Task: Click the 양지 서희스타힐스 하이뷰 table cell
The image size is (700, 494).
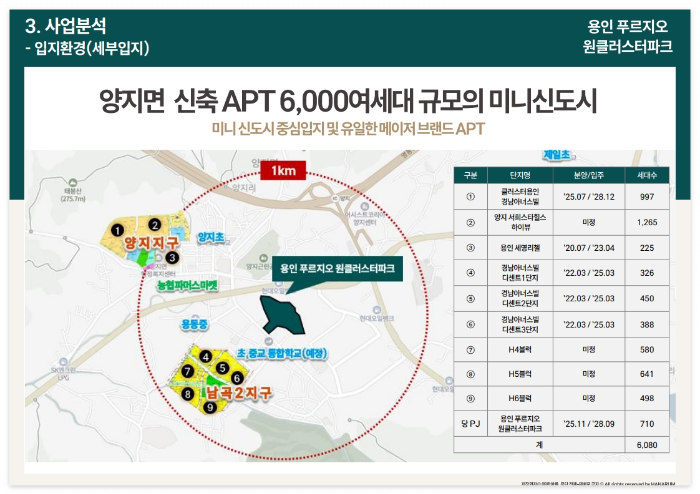Action: pyautogui.click(x=520, y=222)
